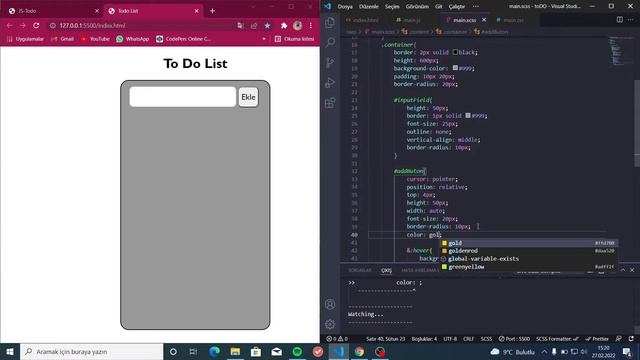The width and height of the screenshot is (640, 360).
Task: Choose the greenyellow autocomplete suggestion
Action: coord(528,267)
